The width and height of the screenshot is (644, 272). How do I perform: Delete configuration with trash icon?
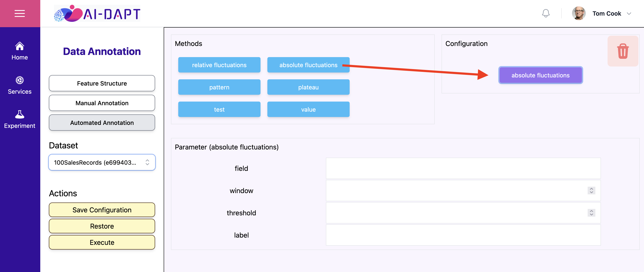(623, 51)
